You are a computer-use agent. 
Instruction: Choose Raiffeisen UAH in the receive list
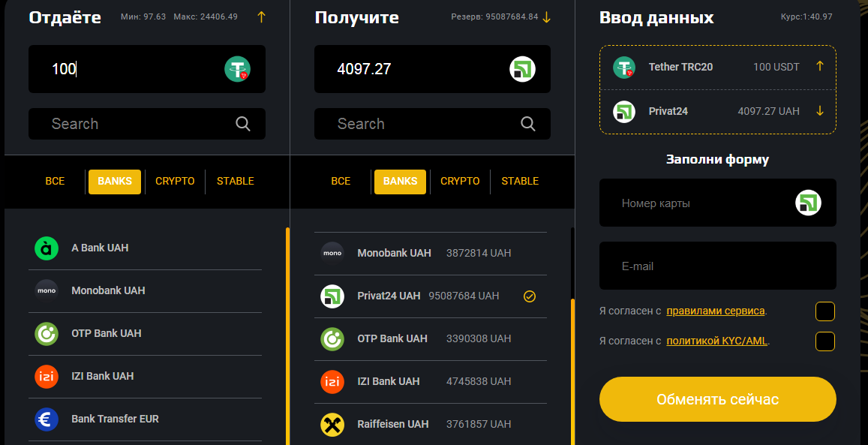pyautogui.click(x=431, y=425)
